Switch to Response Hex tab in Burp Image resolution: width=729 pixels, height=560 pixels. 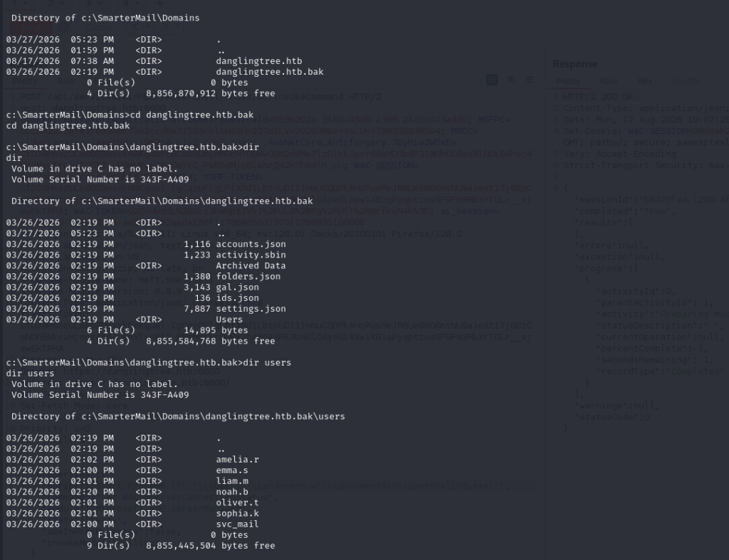[644, 81]
